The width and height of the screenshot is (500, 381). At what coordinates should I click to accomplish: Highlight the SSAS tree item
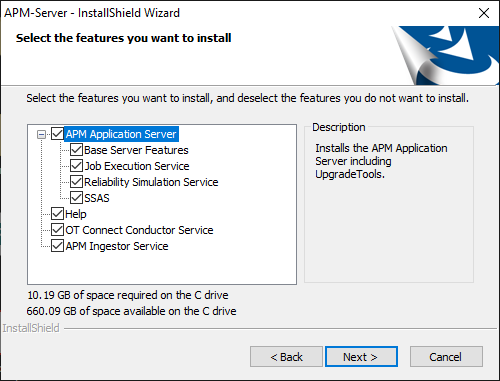tap(97, 198)
